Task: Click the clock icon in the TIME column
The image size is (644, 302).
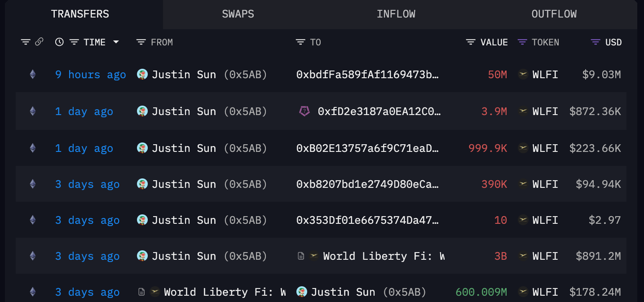Action: [58, 42]
